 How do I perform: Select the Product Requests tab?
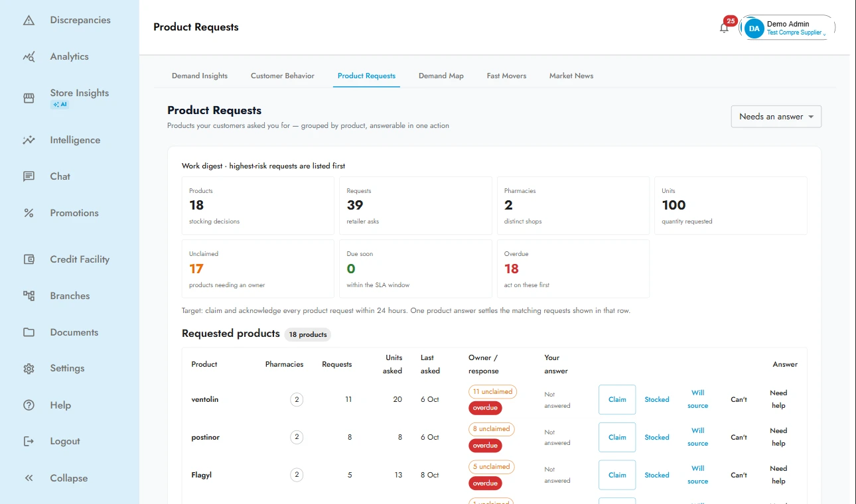pyautogui.click(x=366, y=76)
